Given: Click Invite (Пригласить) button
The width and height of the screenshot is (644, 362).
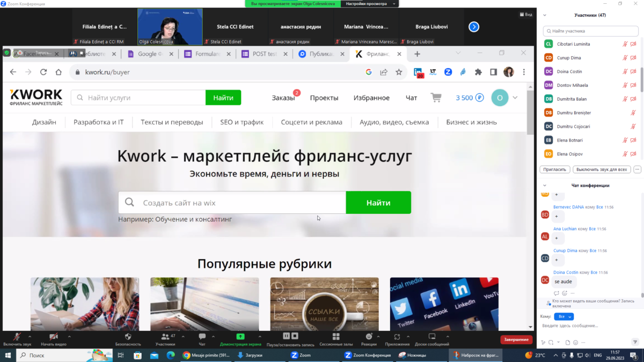Looking at the screenshot, I should point(554,169).
